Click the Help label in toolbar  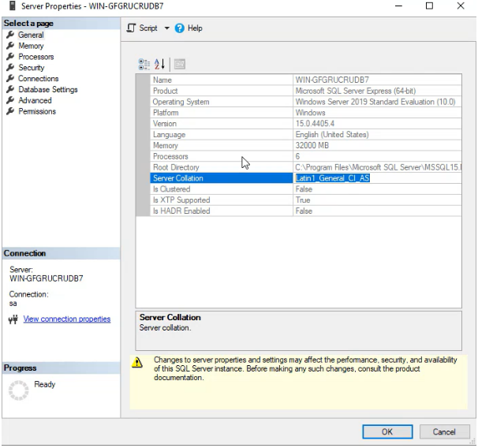tap(195, 28)
